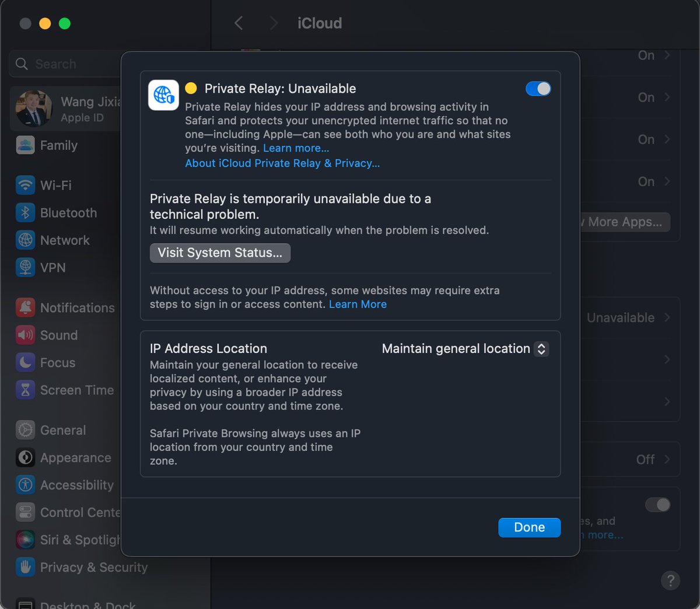Open VPN settings icon
The height and width of the screenshot is (609, 700).
25,267
